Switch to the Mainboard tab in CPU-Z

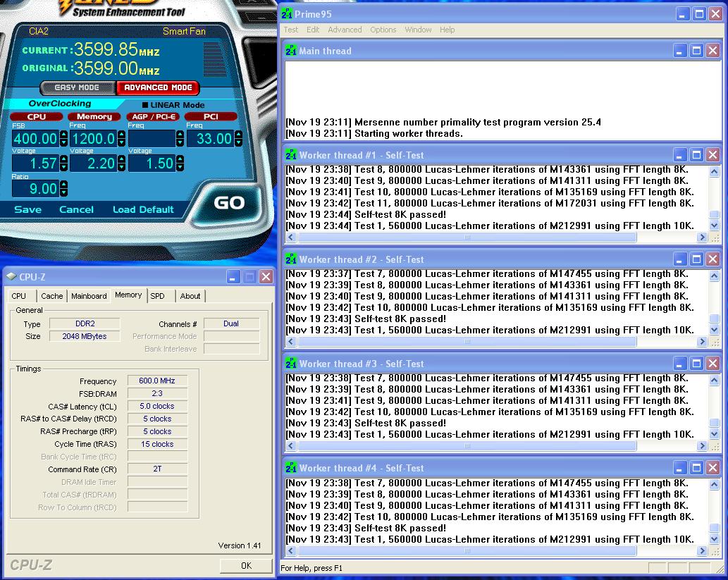coord(89,296)
